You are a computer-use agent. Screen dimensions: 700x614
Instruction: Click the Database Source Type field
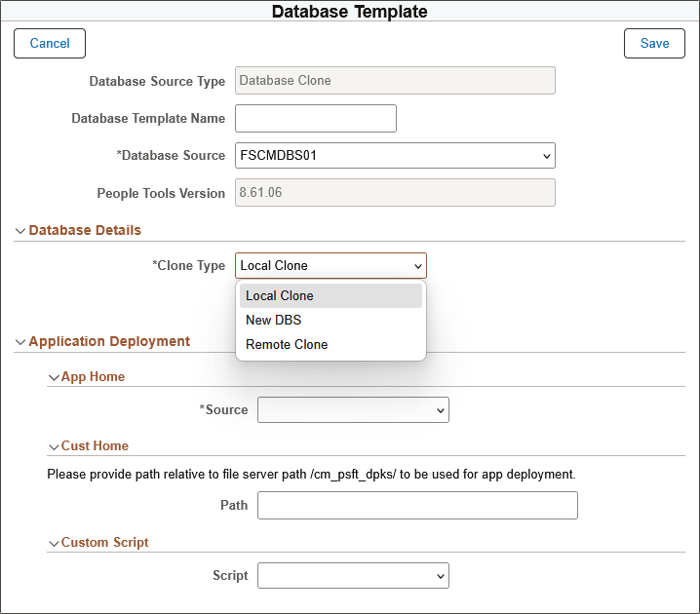[395, 80]
